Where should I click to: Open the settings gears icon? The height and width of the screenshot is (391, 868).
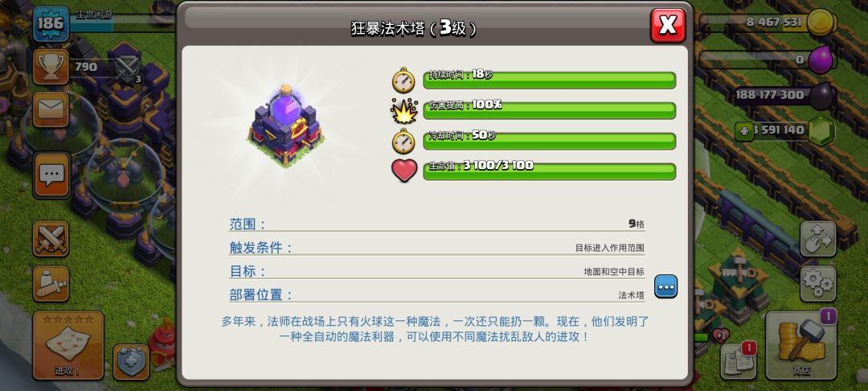pyautogui.click(x=818, y=283)
